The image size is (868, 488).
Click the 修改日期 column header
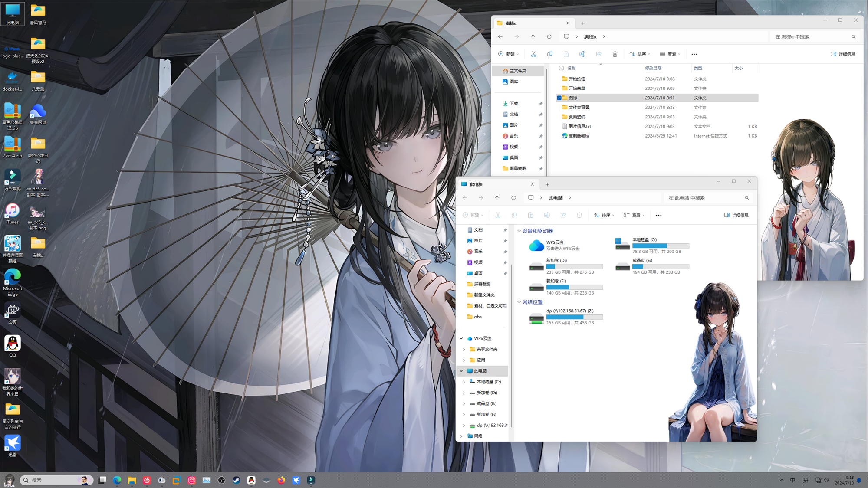pyautogui.click(x=653, y=68)
